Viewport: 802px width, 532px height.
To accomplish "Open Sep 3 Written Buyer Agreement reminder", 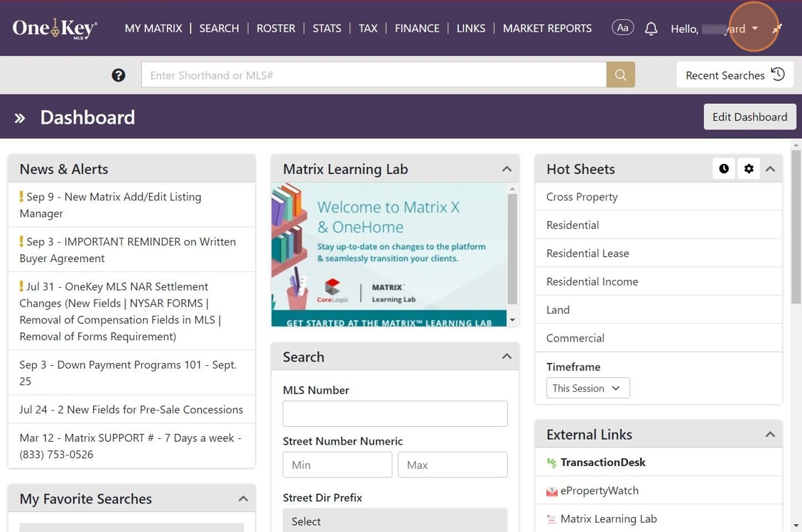I will coord(132,250).
